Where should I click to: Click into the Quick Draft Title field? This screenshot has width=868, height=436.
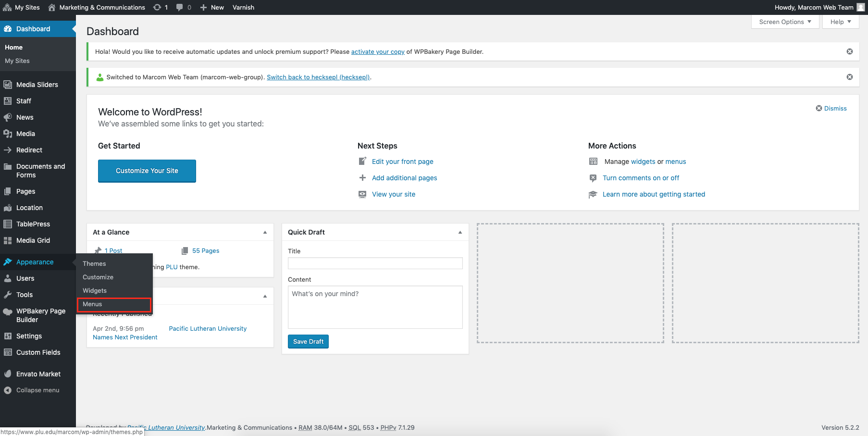click(375, 263)
